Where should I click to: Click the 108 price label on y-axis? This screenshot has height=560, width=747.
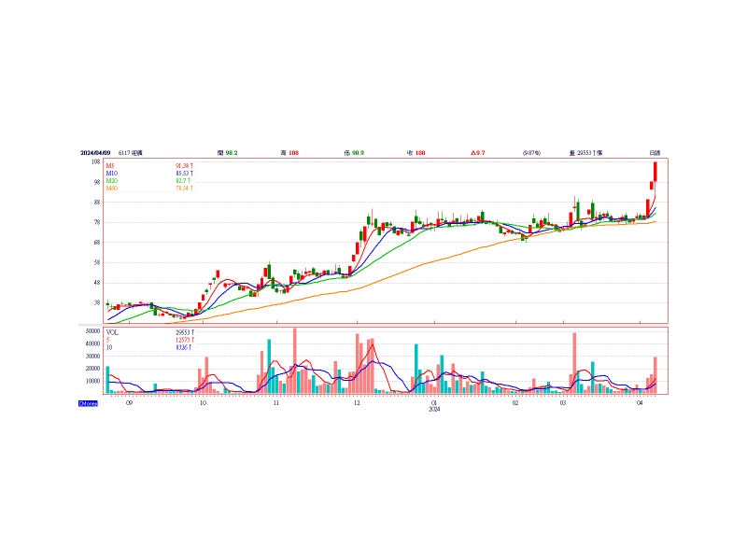95,161
